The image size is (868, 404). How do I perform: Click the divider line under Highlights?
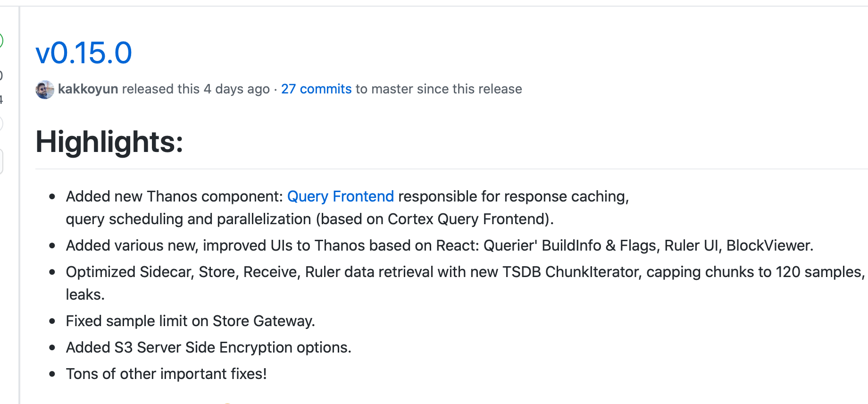click(x=425, y=168)
